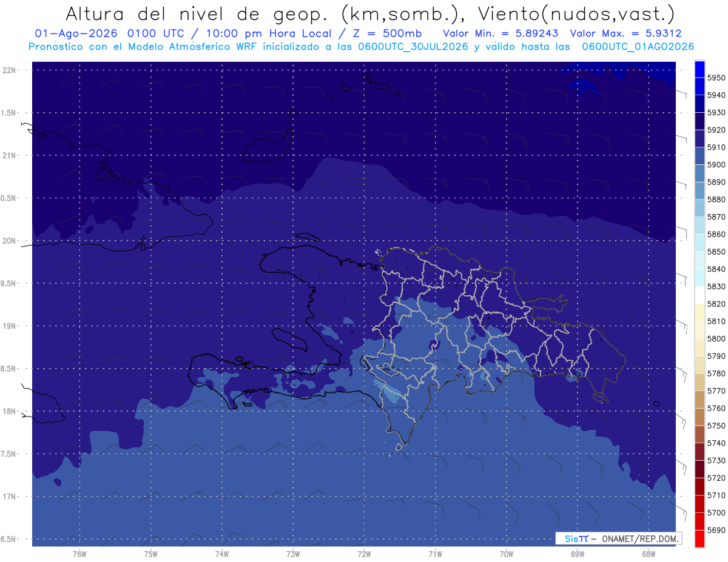Click the date '01-Ago-2026 0100 UTC'

pos(113,33)
